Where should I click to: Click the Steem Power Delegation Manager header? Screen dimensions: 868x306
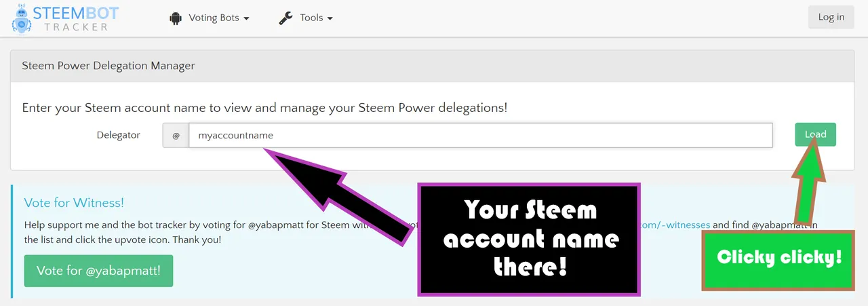click(x=434, y=66)
